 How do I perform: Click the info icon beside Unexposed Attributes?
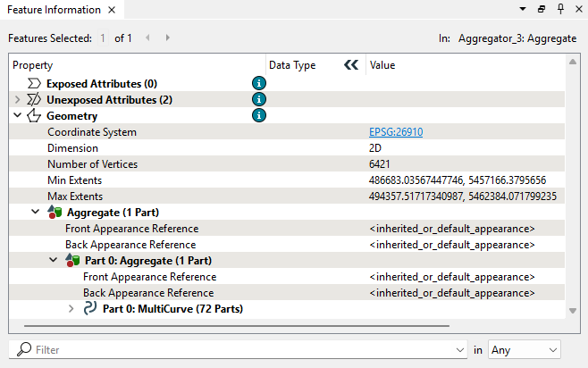[259, 99]
